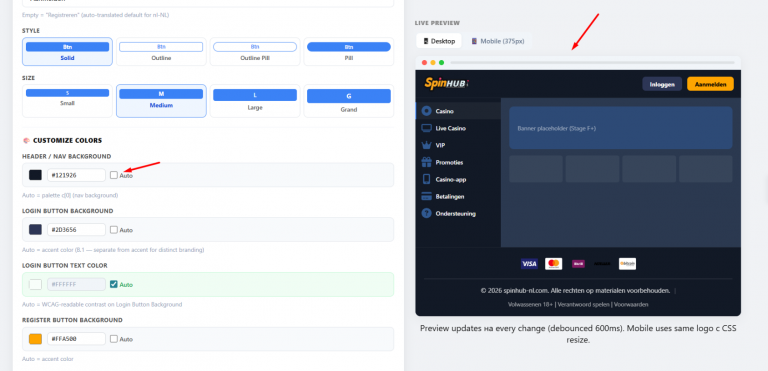Click the Voorwaarden footer link
The image size is (768, 371).
[x=631, y=304]
